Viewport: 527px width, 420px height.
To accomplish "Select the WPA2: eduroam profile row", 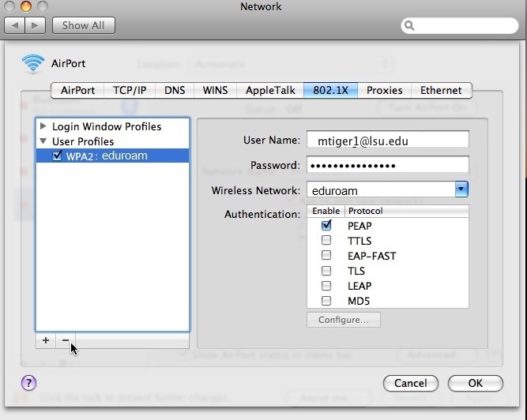I will pyautogui.click(x=113, y=156).
